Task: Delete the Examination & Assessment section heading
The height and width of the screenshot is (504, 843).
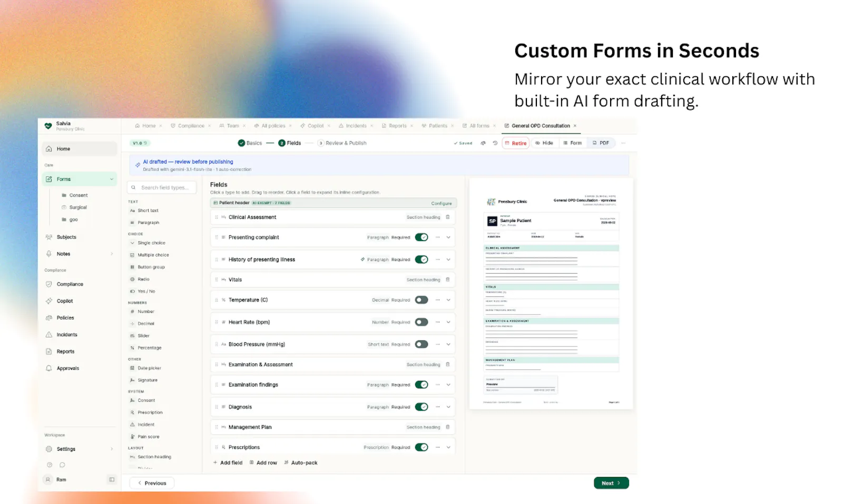Action: (448, 364)
